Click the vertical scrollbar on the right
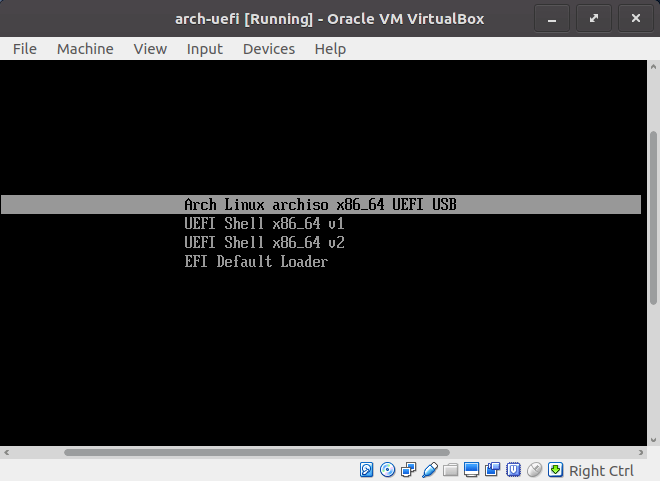 coord(651,252)
